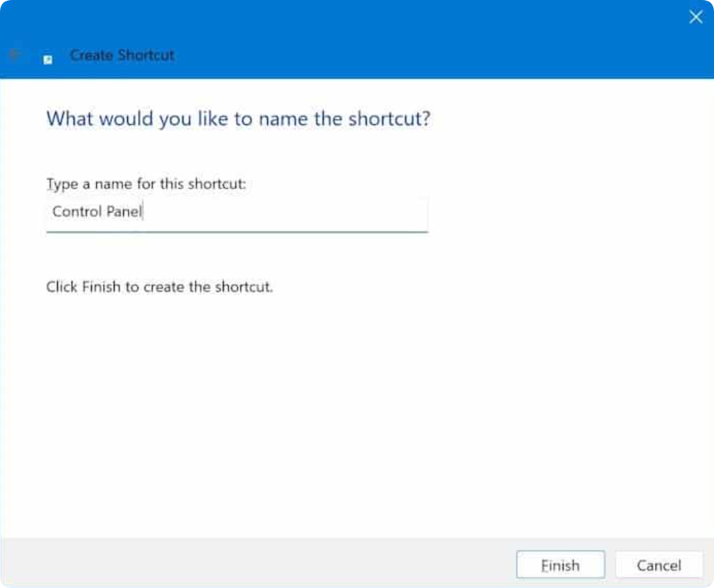Cancel the shortcut creation
The width and height of the screenshot is (714, 588).
pos(658,565)
